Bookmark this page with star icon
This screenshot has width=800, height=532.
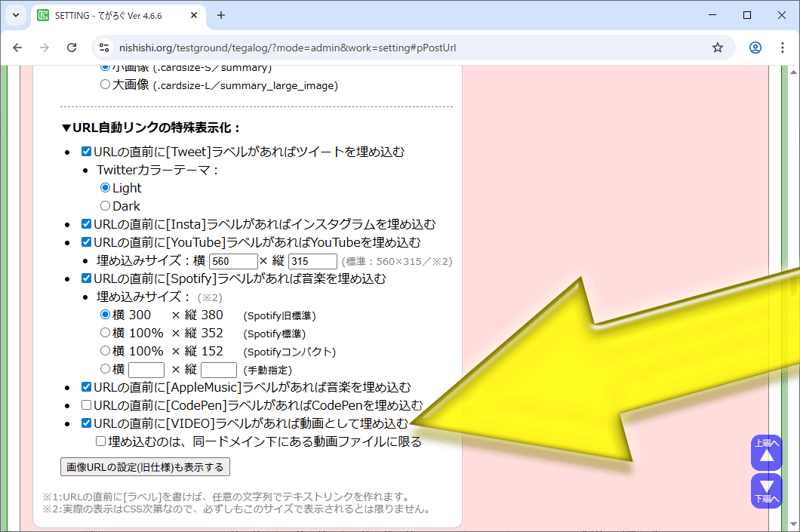pos(717,48)
